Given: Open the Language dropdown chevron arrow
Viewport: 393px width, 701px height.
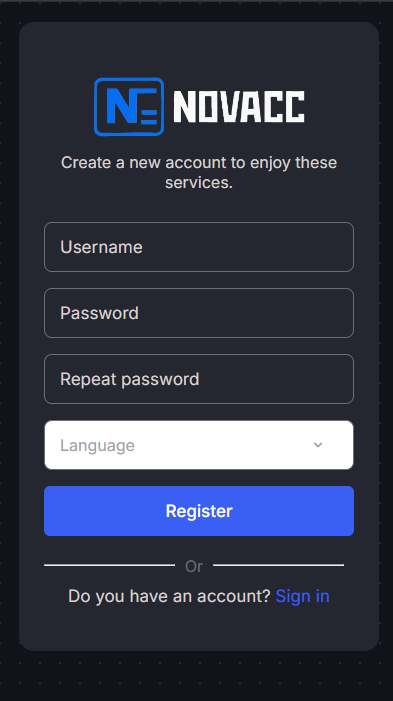Looking at the screenshot, I should point(318,445).
